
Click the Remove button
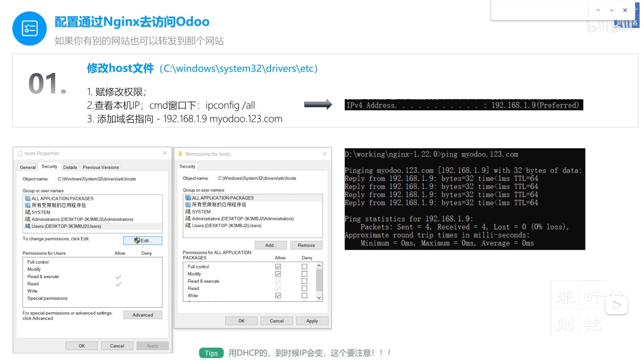tap(306, 245)
